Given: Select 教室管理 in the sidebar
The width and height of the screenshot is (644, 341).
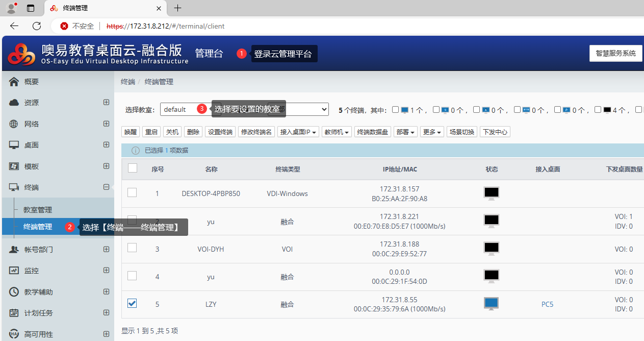Looking at the screenshot, I should 38,210.
